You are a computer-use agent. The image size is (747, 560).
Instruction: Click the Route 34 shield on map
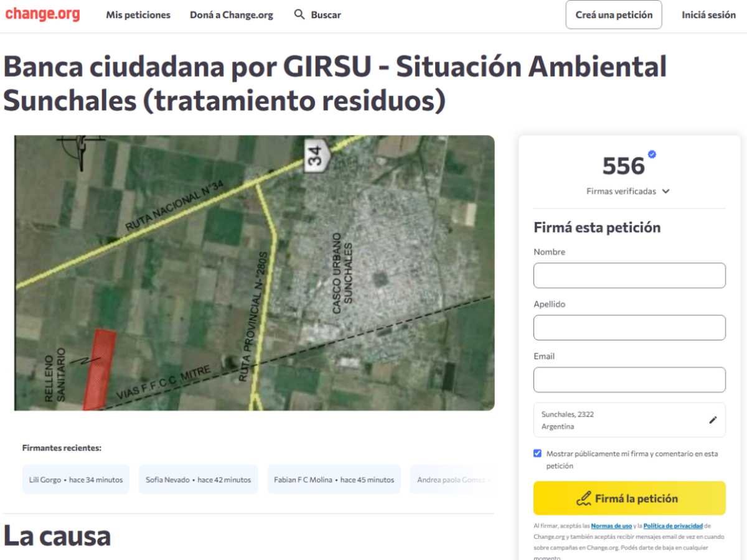[x=316, y=154]
